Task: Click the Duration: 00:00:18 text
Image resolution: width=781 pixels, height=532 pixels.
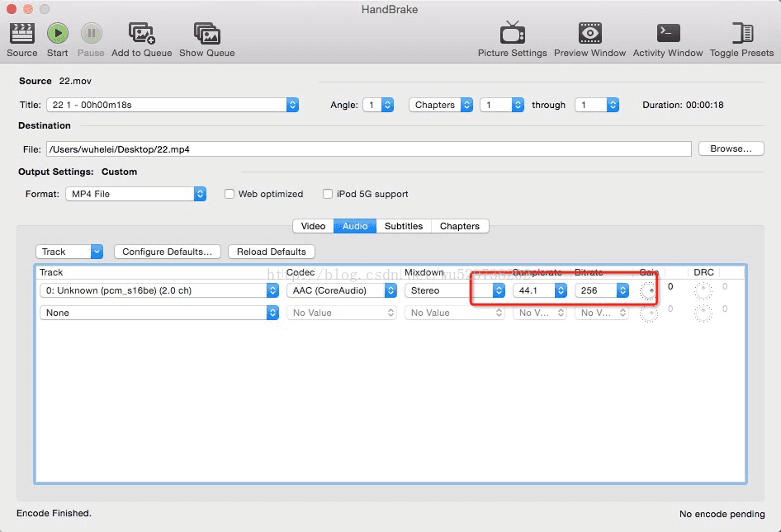Action: (x=683, y=105)
